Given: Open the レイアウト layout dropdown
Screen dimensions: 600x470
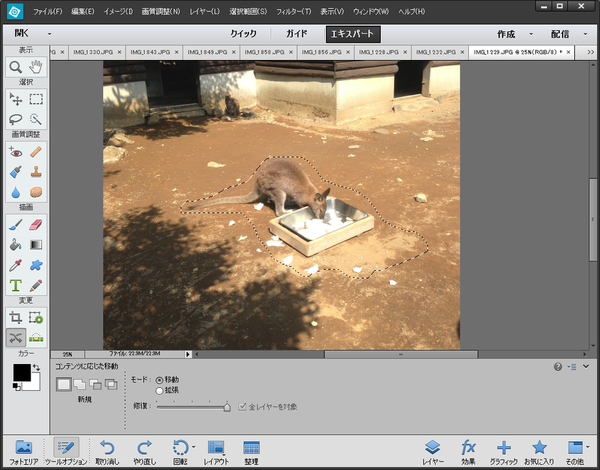Looking at the screenshot, I should 216,451.
